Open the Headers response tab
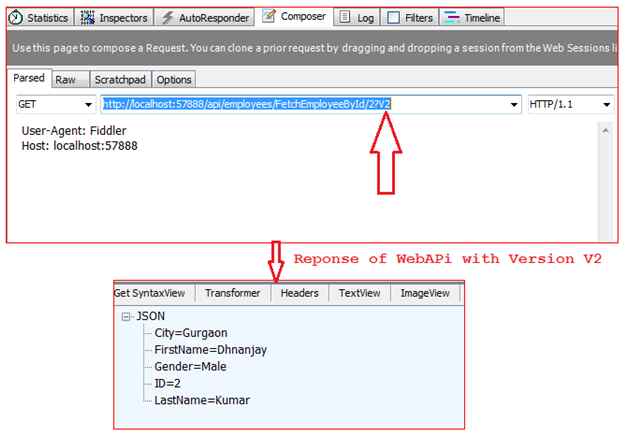The image size is (628, 439). point(300,293)
